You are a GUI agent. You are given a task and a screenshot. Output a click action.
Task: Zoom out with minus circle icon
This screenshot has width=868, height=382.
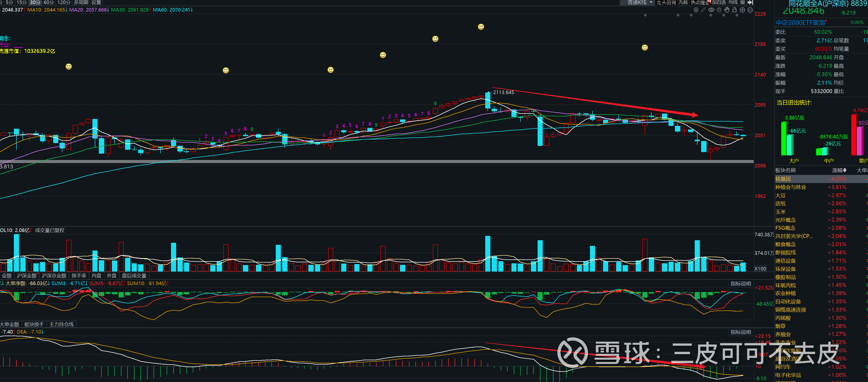750,10
